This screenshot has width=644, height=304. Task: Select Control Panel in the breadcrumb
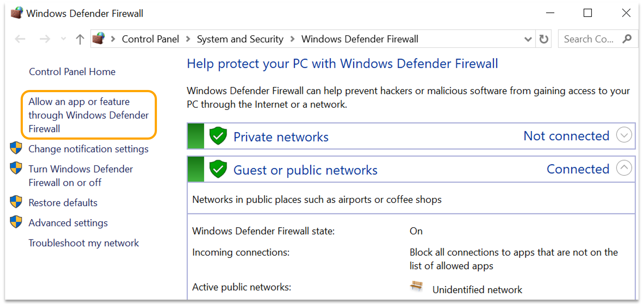click(x=150, y=39)
